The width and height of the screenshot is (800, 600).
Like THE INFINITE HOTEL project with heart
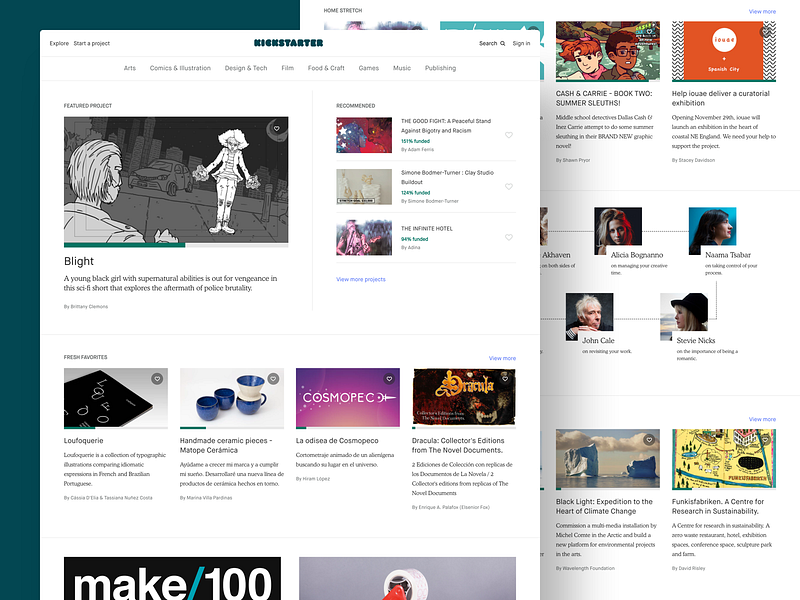509,237
